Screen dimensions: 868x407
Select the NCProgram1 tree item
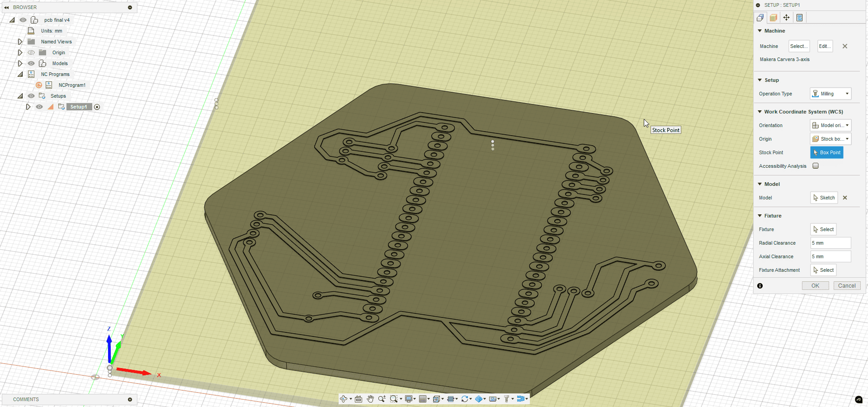[72, 85]
